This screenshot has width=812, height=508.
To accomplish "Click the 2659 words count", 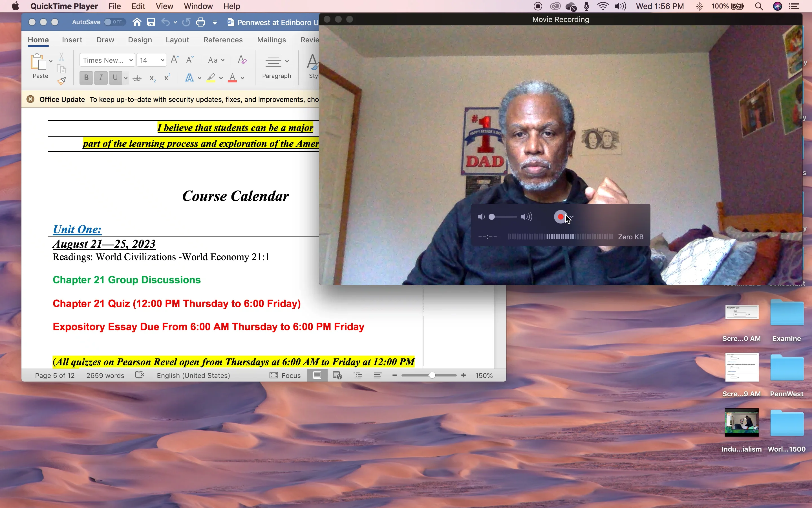I will [x=105, y=375].
